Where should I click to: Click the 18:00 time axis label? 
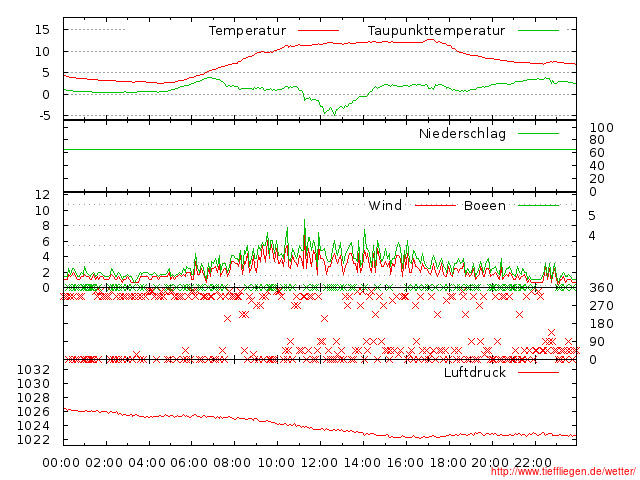coord(448,462)
